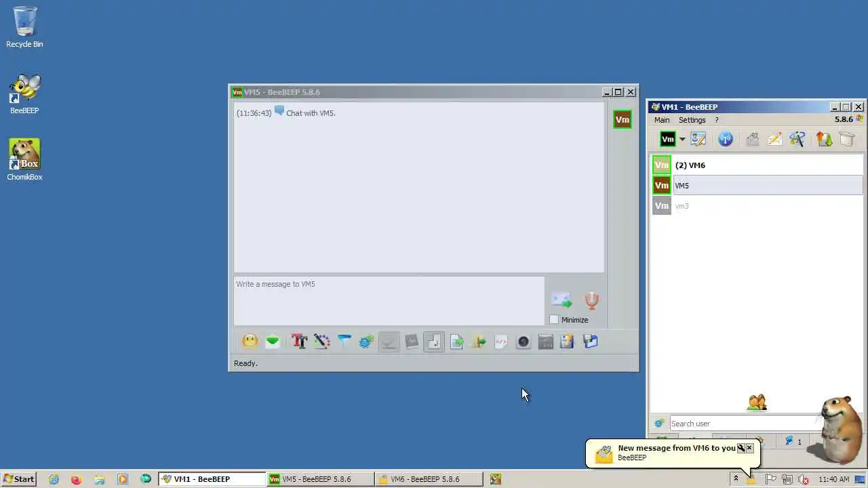Viewport: 868px width, 488px height.
Task: Click the pencil note icon in VM1 toolbar
Action: click(774, 139)
